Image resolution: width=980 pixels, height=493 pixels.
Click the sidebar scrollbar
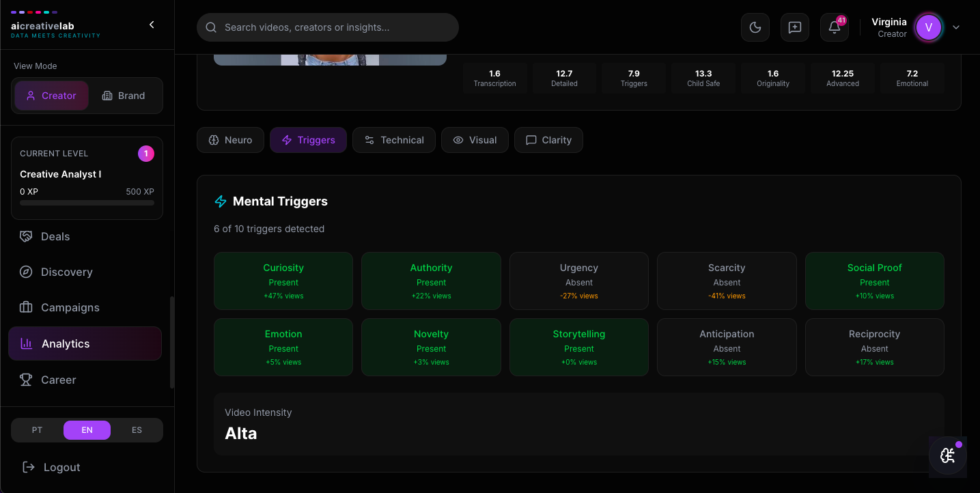pyautogui.click(x=172, y=342)
